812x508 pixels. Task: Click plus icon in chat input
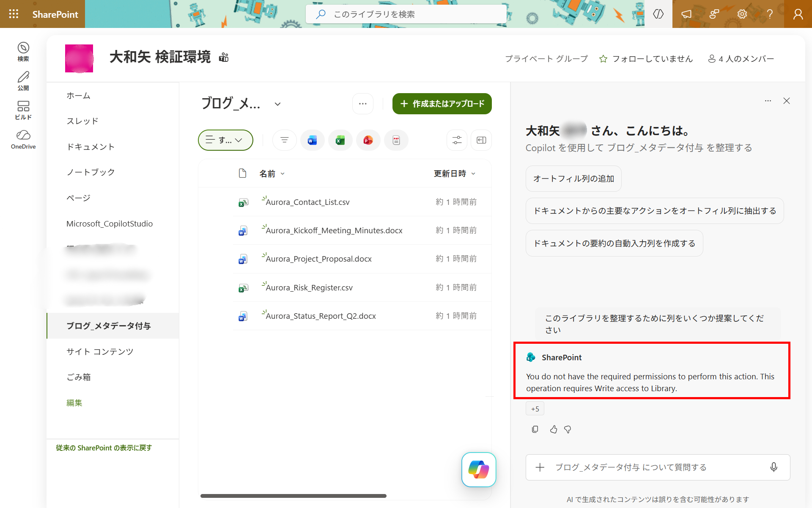pos(540,467)
